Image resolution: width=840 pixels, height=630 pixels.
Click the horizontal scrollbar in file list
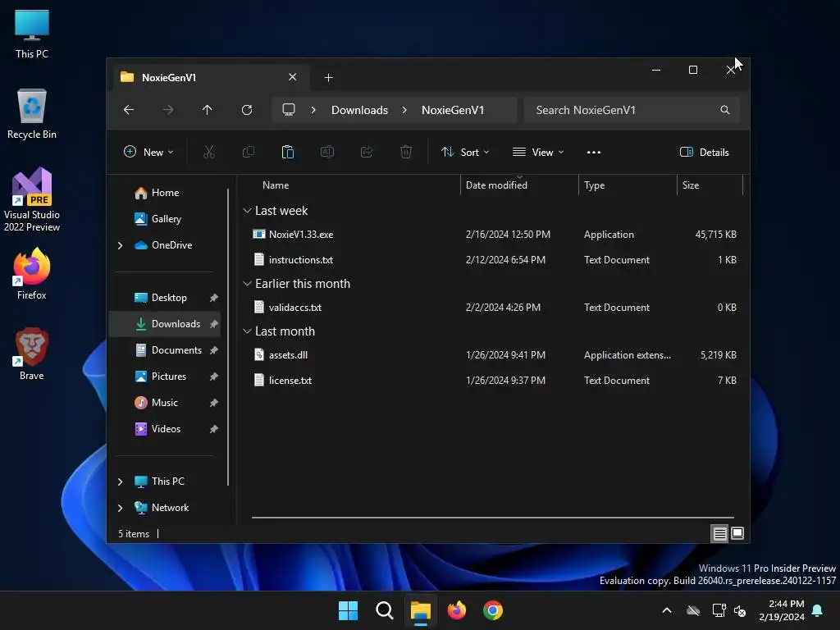click(493, 518)
